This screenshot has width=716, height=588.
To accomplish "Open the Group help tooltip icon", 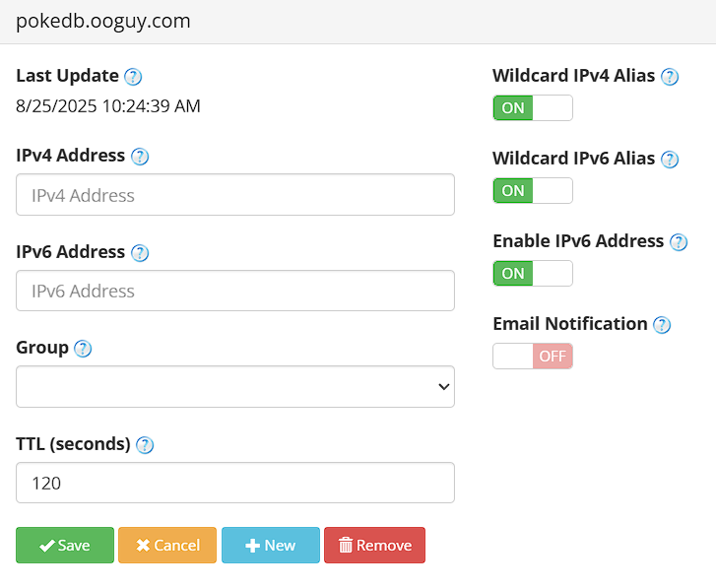I will click(83, 349).
